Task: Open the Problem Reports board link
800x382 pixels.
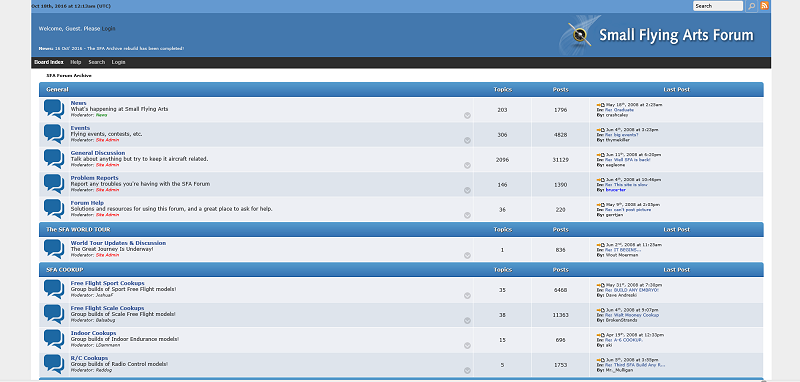Action: pyautogui.click(x=94, y=178)
